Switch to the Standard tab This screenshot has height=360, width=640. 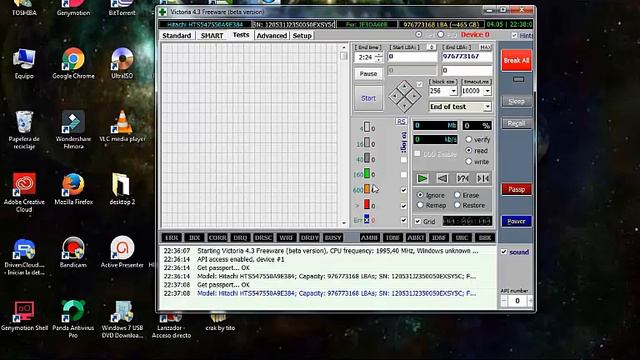177,36
